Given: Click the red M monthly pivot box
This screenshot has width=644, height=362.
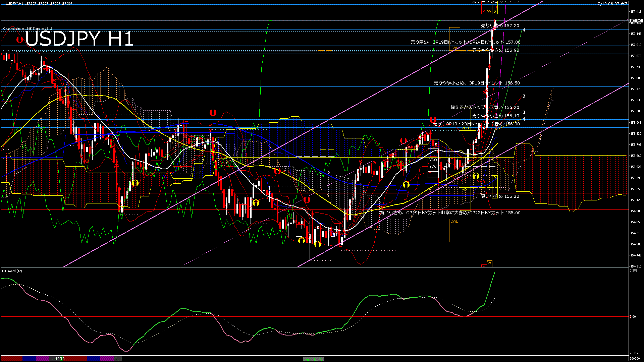Looking at the screenshot, I should click(x=484, y=11).
